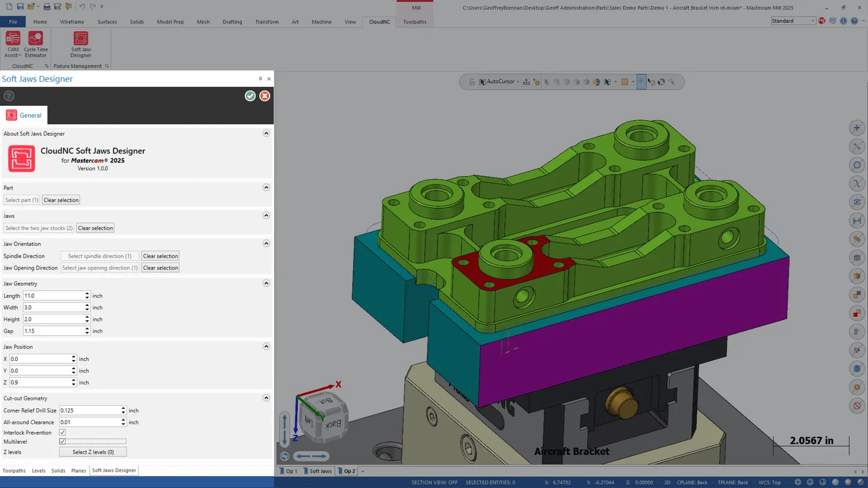Add a new viewsheet with plus
This screenshot has height=488, width=868.
[x=363, y=471]
